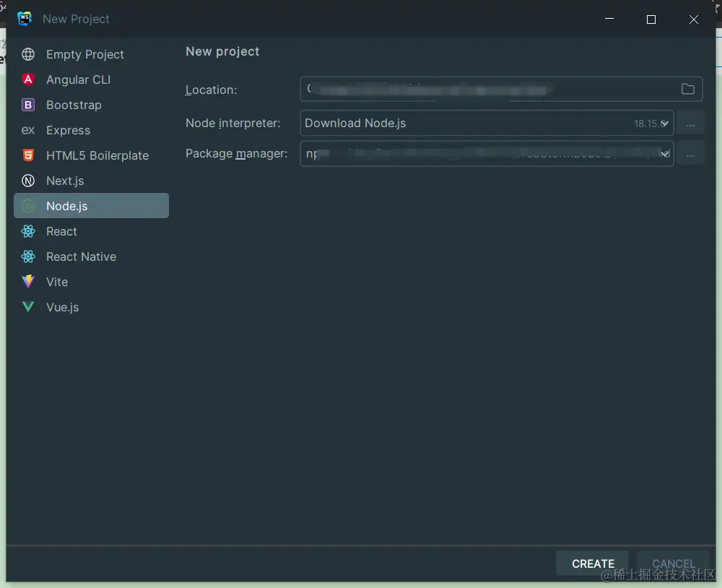
Task: Select the Vue.js project type
Action: point(91,307)
